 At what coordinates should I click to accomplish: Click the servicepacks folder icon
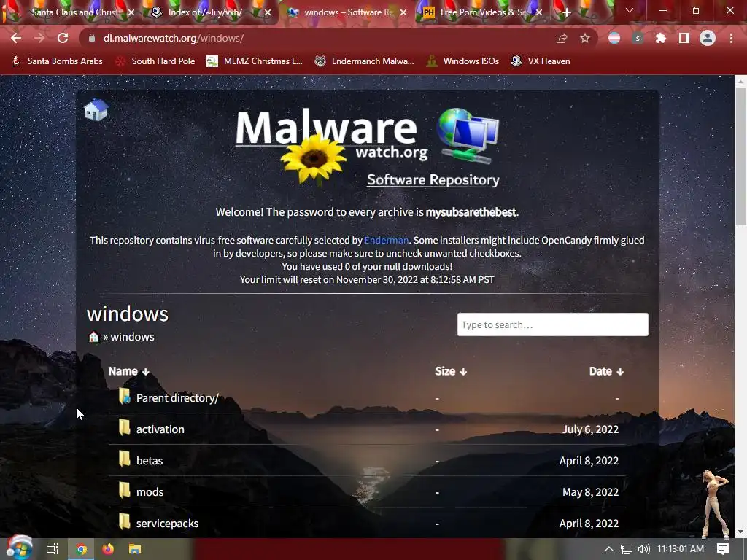pos(124,522)
